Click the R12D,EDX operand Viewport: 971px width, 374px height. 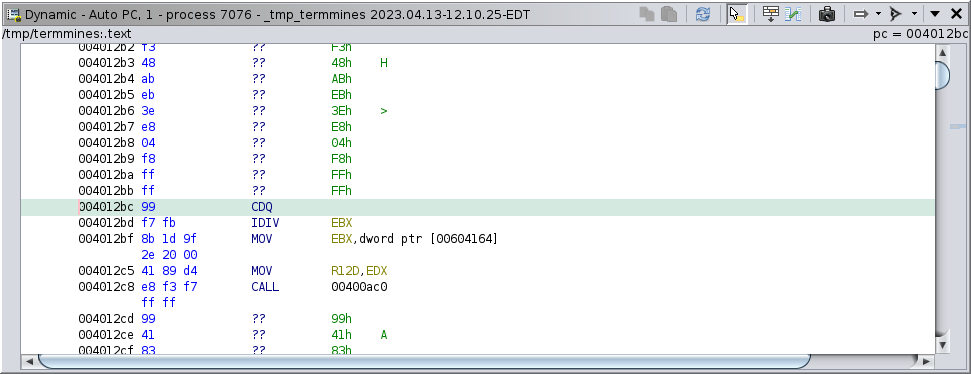[359, 271]
